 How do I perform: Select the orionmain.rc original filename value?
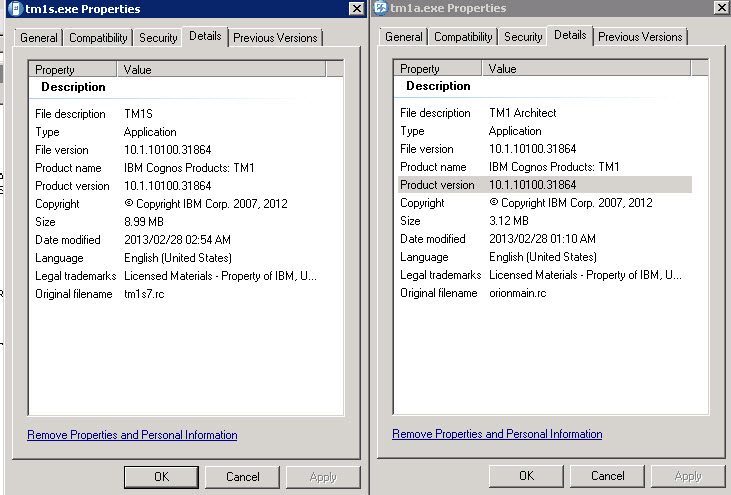(517, 293)
